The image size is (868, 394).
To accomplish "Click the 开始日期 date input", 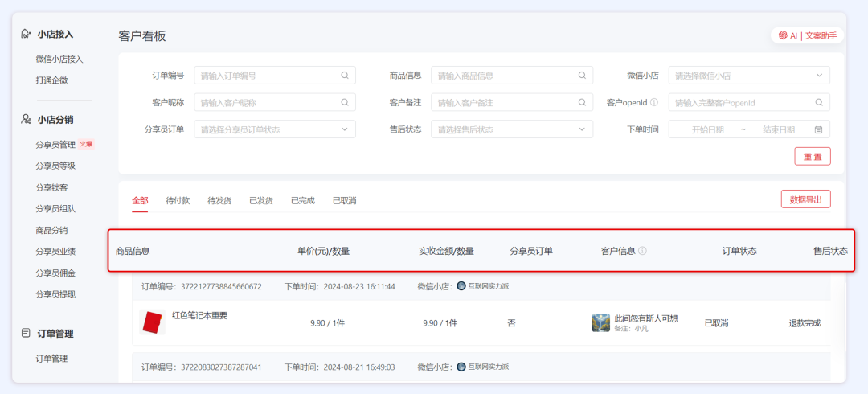I will 707,129.
